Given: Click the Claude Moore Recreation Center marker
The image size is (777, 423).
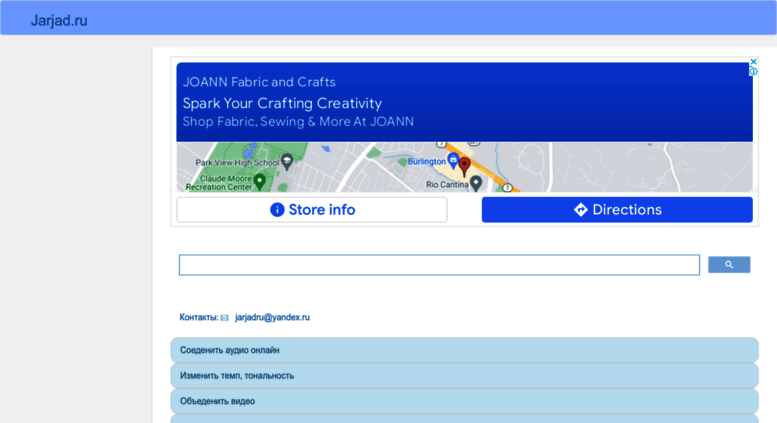Looking at the screenshot, I should [259, 181].
